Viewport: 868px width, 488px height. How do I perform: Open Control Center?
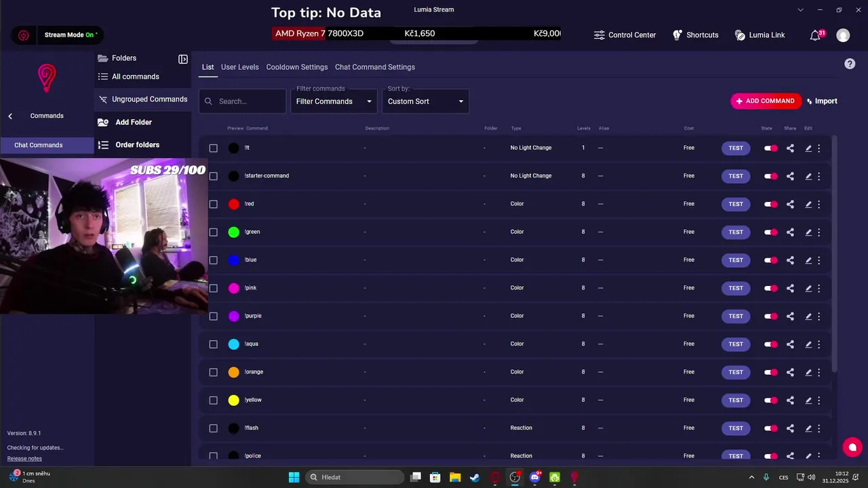(x=625, y=35)
